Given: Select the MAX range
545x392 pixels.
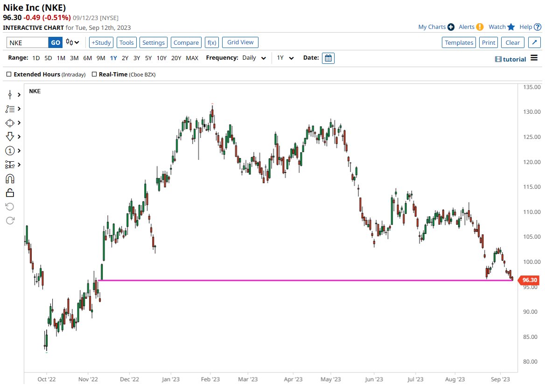Looking at the screenshot, I should (192, 58).
